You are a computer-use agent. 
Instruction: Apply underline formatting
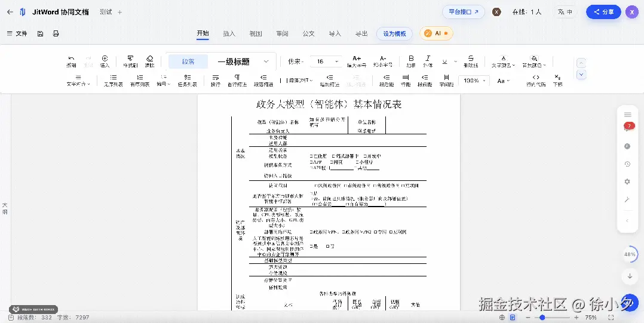(x=445, y=61)
